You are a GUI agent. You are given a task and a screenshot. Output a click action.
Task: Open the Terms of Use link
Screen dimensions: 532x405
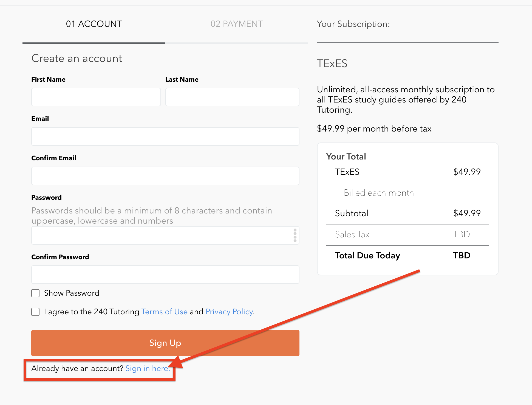(165, 312)
